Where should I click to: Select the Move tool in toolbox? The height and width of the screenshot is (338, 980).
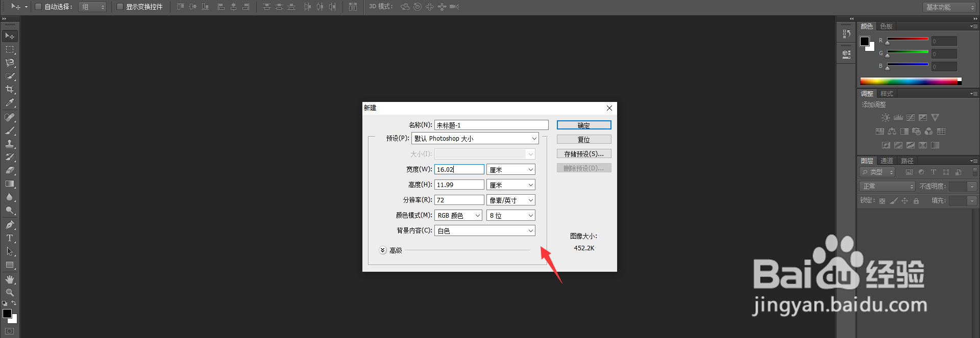coord(10,36)
